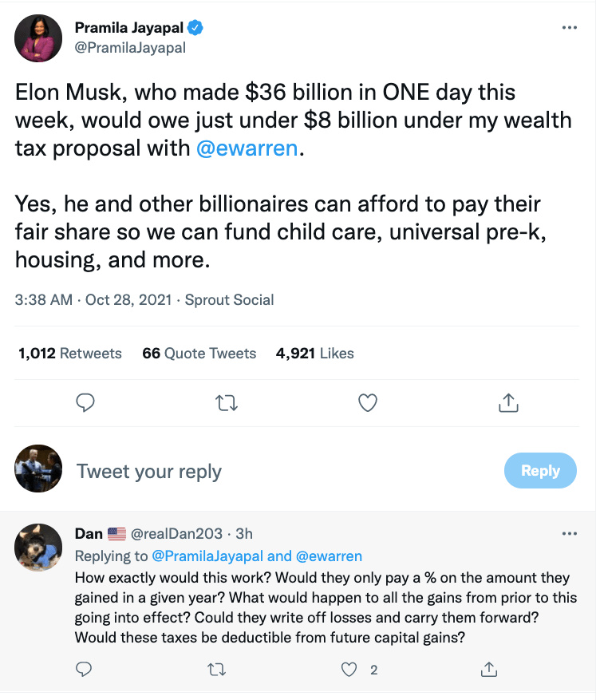Open more options on main tweet
The image size is (596, 700).
[x=569, y=27]
